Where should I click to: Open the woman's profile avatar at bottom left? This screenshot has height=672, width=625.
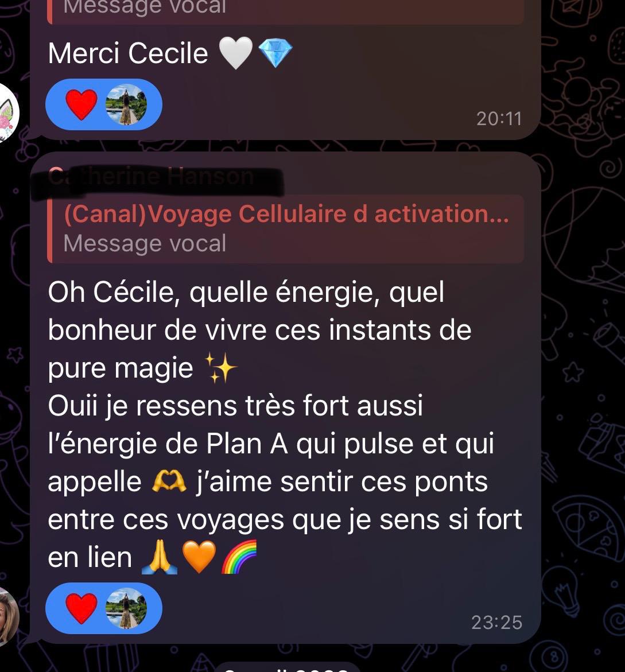pyautogui.click(x=7, y=616)
